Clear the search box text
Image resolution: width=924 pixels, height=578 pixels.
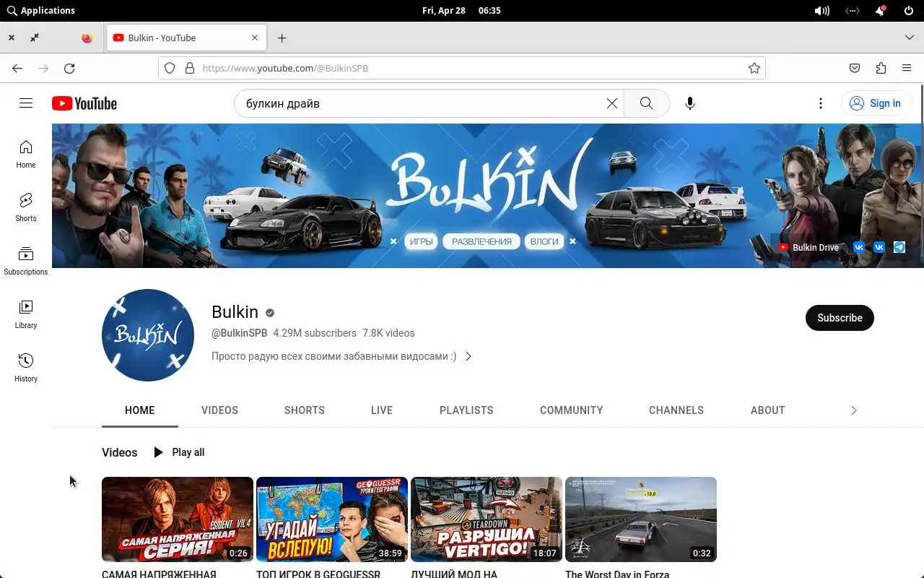(611, 103)
